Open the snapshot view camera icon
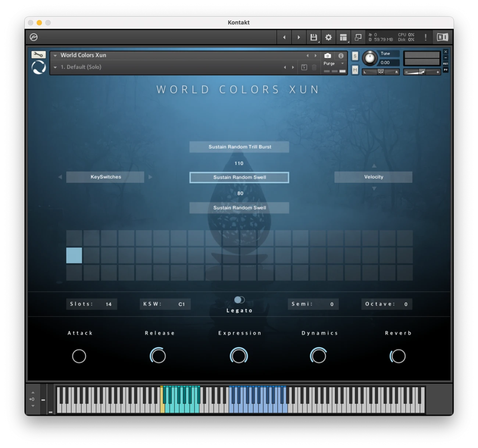 point(328,56)
